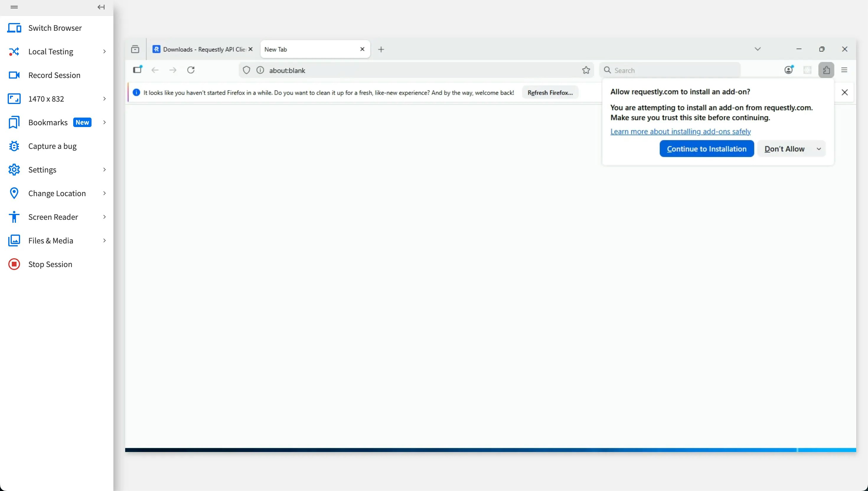Open the Files & Media panel
The width and height of the screenshot is (868, 491).
tap(50, 240)
